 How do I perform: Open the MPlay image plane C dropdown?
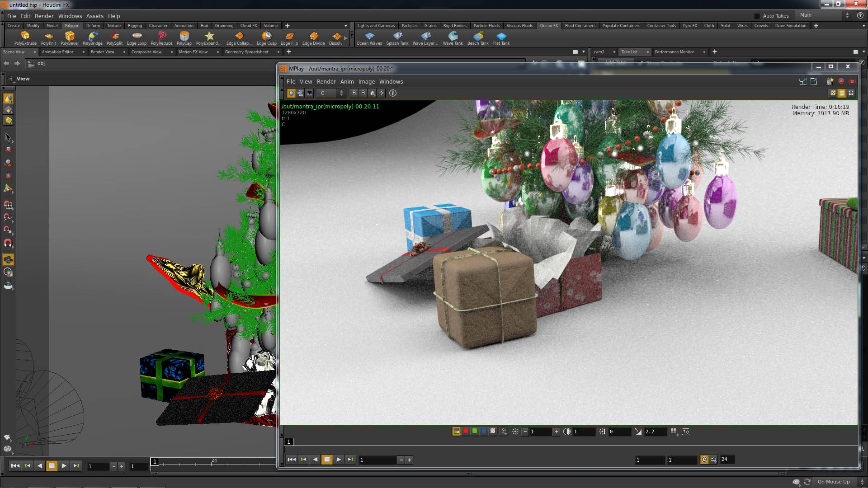(x=331, y=93)
